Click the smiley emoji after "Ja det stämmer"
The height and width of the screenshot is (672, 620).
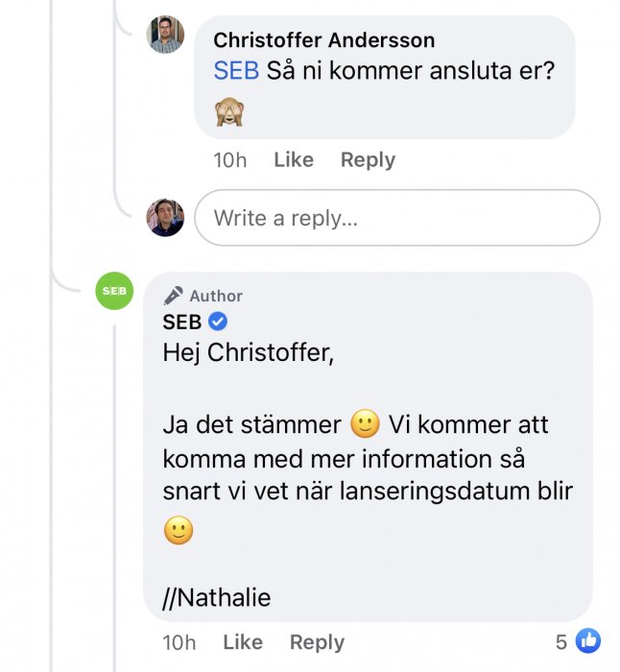click(365, 423)
